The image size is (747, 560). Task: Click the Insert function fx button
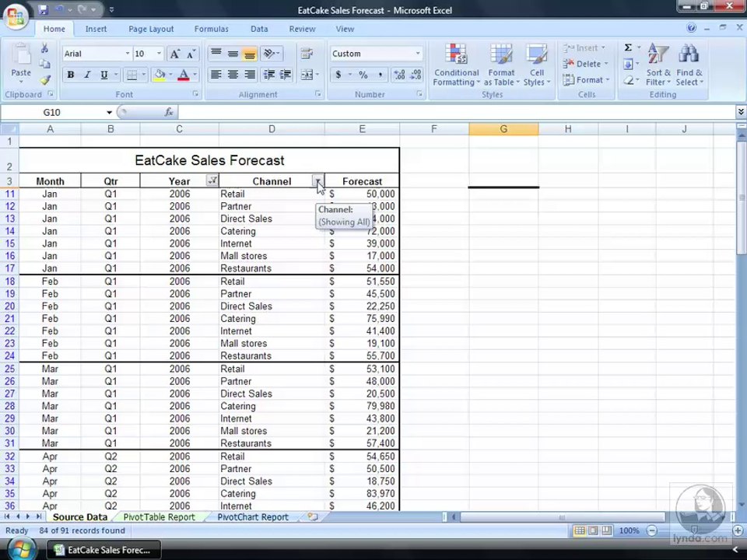[x=169, y=112]
